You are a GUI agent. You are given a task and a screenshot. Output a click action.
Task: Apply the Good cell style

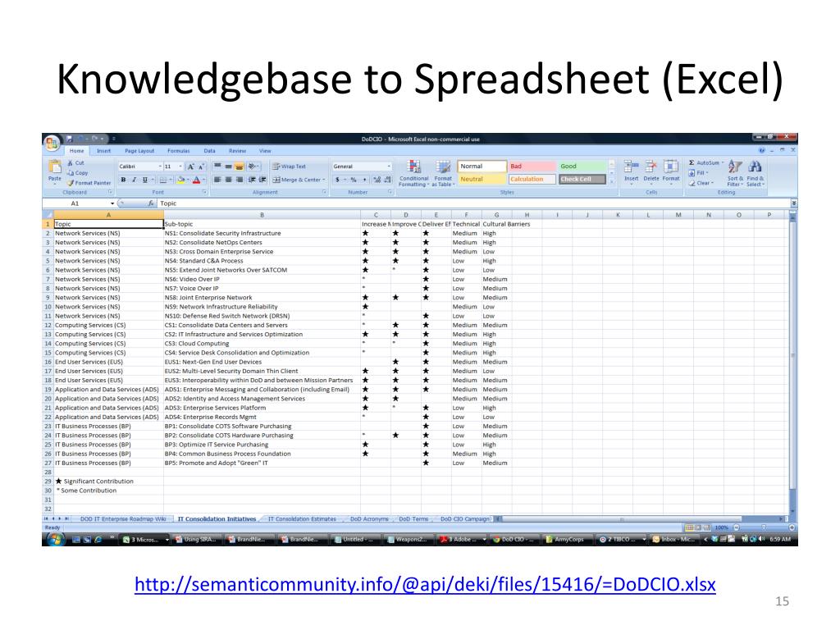pyautogui.click(x=582, y=167)
